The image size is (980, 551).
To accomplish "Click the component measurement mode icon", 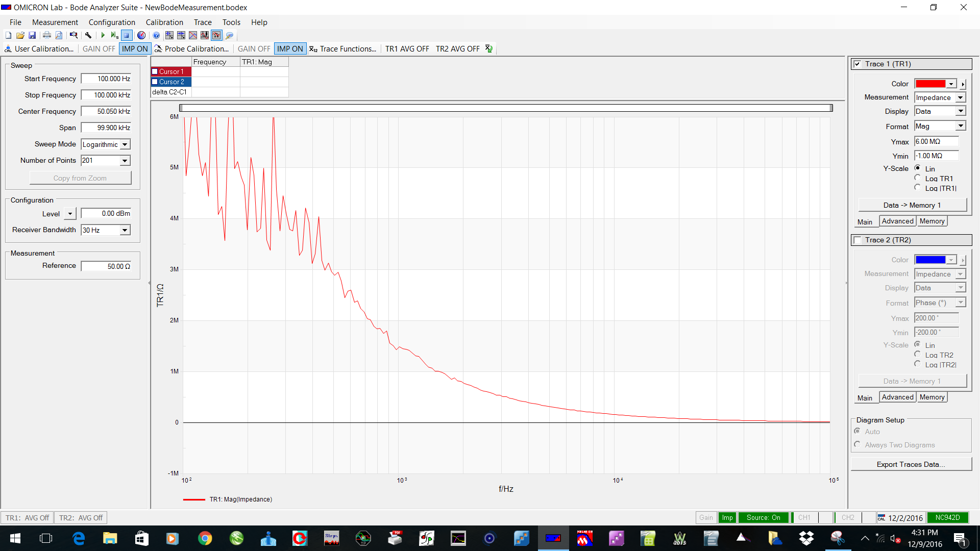I will 181,35.
